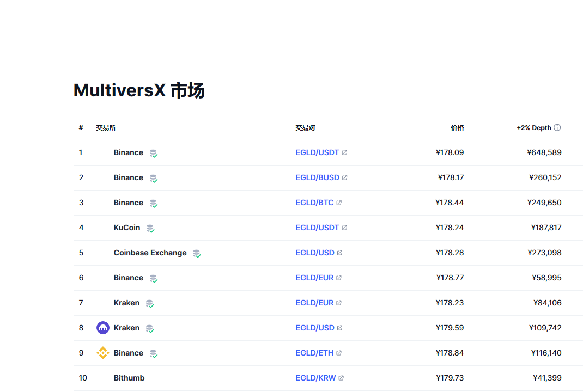583x392 pixels.
Task: Click external link icon for KuCoin EGLD/USDT pair
Action: [344, 228]
